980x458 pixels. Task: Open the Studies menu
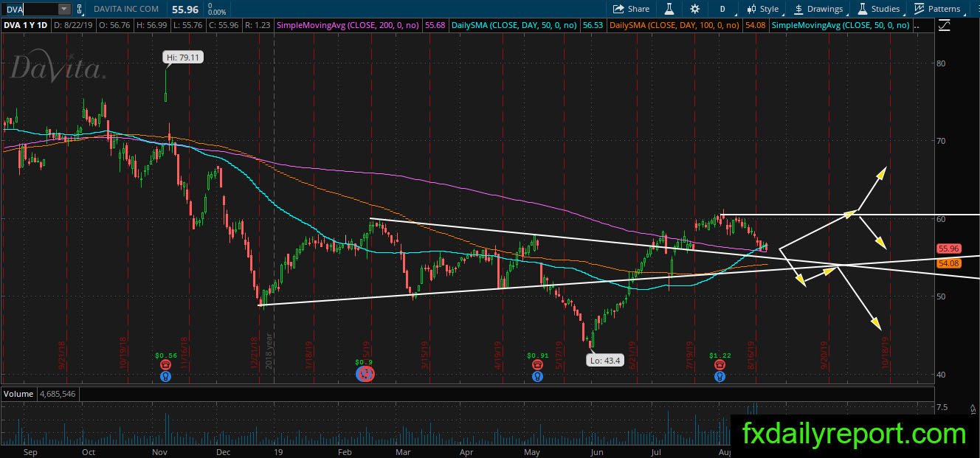pos(878,9)
